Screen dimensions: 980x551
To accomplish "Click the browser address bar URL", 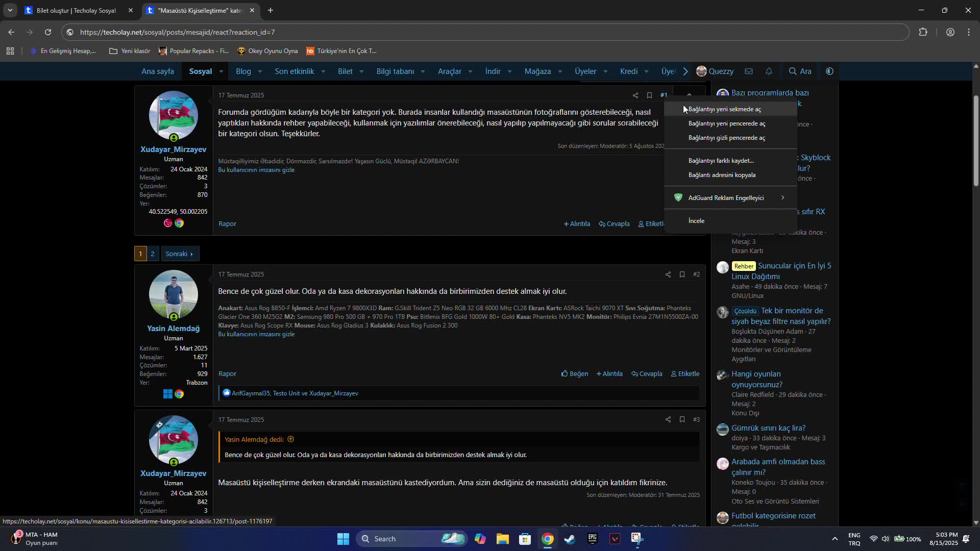I will [178, 32].
